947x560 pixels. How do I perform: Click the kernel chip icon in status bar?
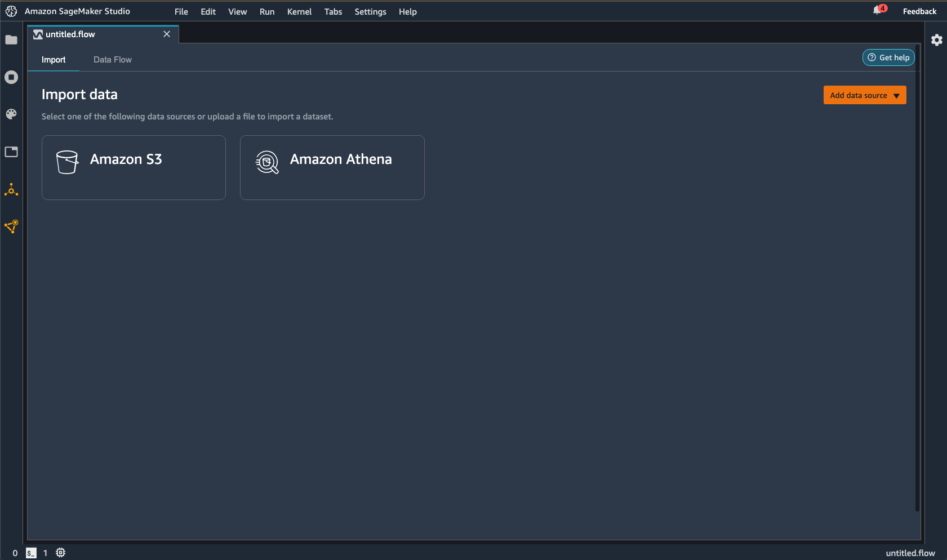[x=60, y=553]
